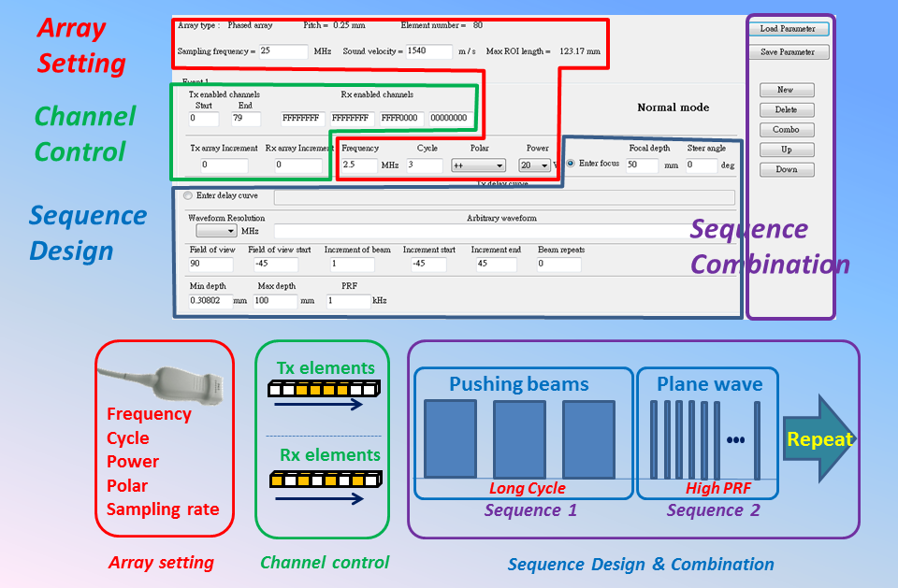Viewport: 898px width, 588px height.
Task: Open the Waveform Resolution dropdown
Action: tap(215, 230)
